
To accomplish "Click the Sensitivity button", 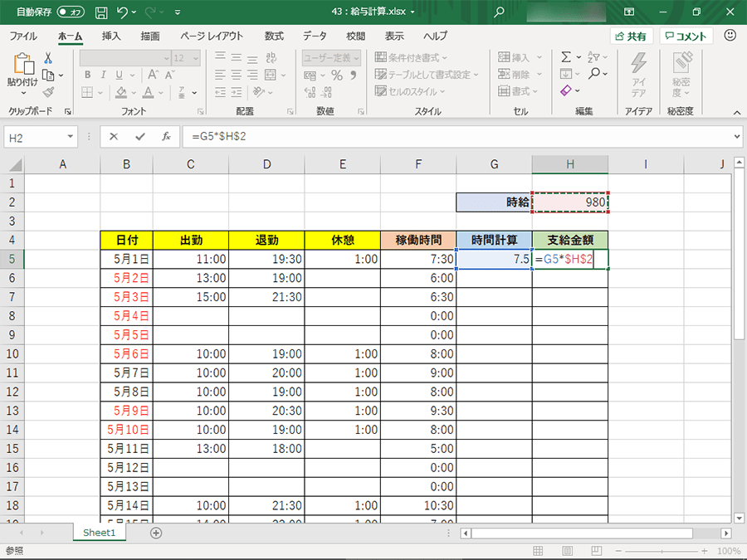I will pyautogui.click(x=681, y=75).
